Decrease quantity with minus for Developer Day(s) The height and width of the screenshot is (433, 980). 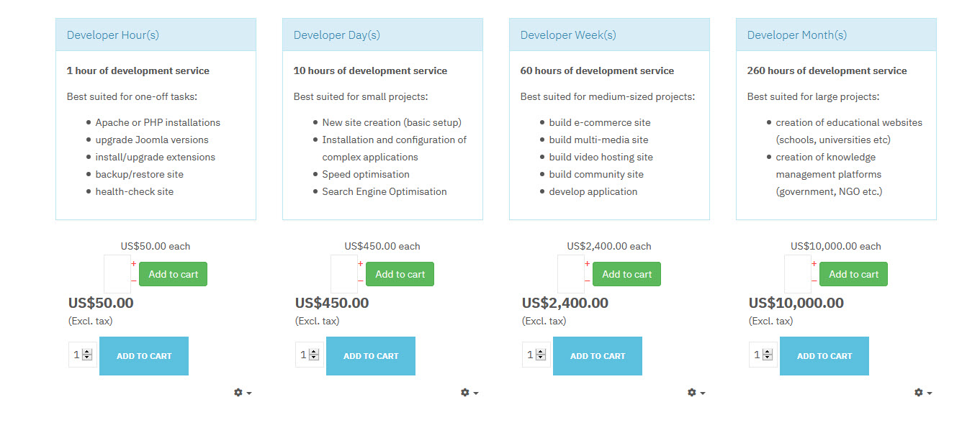[360, 281]
